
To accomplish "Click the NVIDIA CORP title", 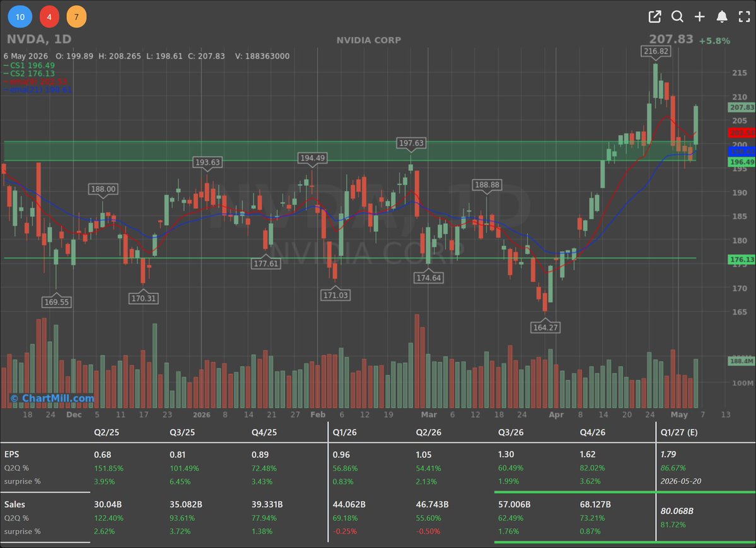I will (x=369, y=40).
